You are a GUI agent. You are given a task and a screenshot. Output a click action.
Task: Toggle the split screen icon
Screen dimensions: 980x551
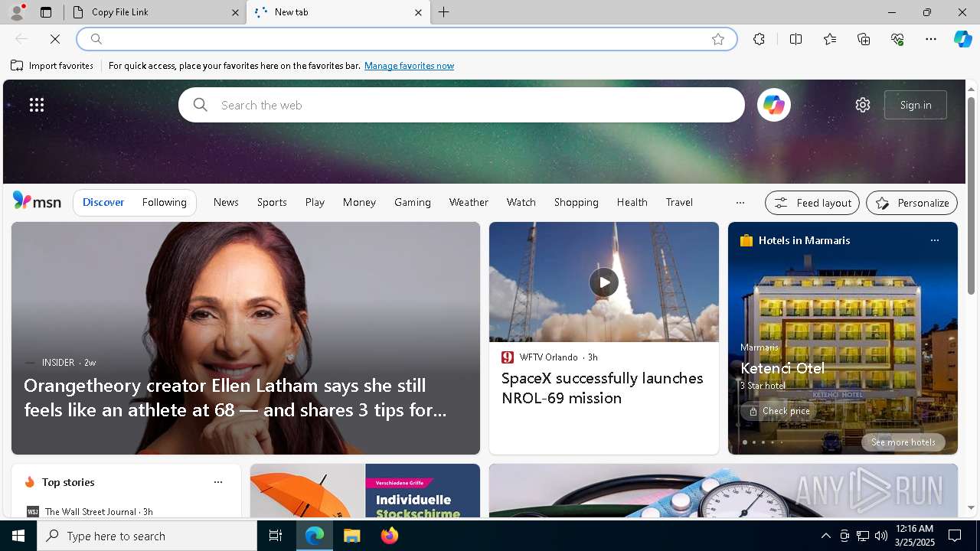point(795,39)
